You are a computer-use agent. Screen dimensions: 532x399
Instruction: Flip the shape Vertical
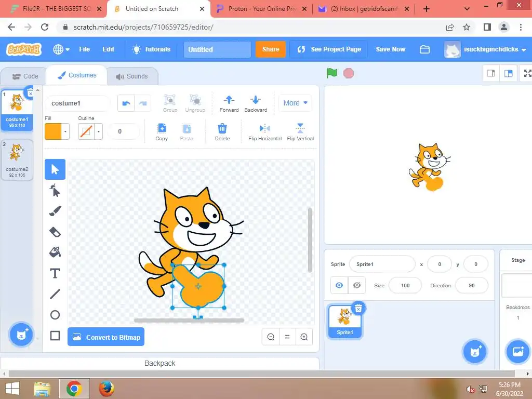(300, 131)
